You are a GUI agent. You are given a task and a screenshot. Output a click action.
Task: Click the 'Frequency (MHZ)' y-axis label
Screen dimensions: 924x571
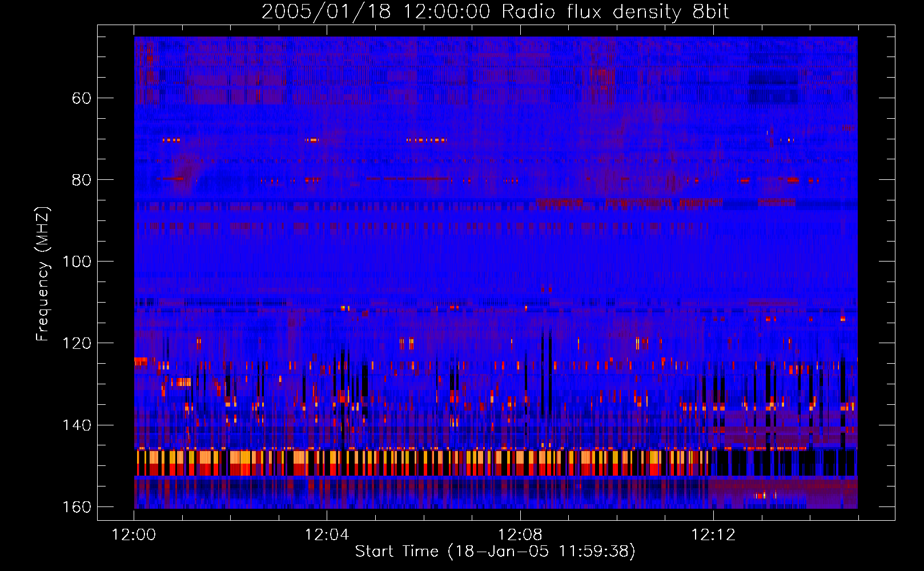click(x=43, y=274)
